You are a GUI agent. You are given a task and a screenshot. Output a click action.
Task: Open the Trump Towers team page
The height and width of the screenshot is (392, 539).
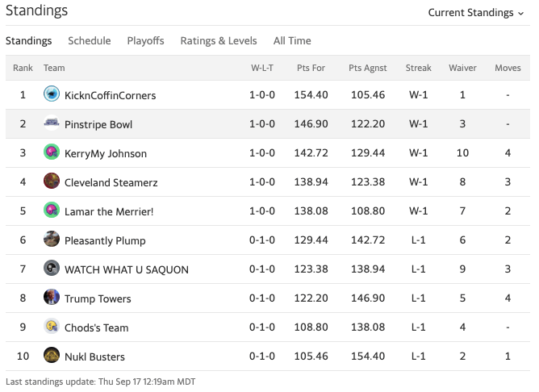click(98, 298)
